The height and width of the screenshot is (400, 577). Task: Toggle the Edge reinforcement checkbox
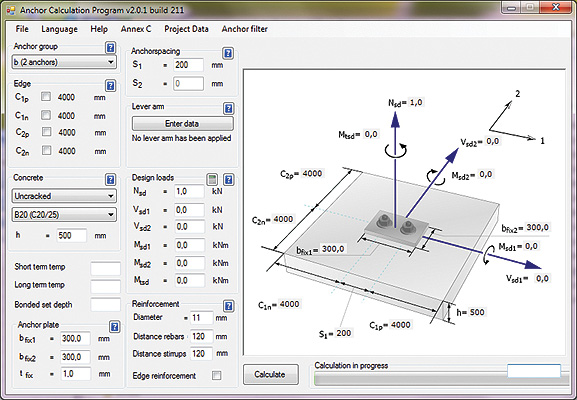click(x=217, y=375)
